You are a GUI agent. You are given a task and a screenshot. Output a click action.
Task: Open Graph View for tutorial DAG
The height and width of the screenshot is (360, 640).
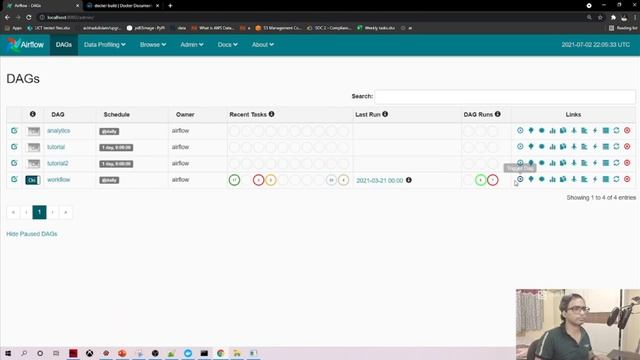[542, 147]
